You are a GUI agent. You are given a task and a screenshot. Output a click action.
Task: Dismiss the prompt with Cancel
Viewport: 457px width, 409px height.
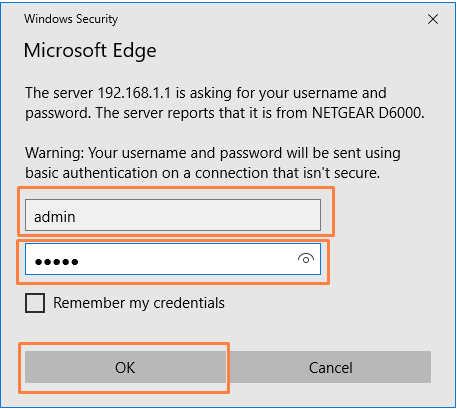click(330, 367)
